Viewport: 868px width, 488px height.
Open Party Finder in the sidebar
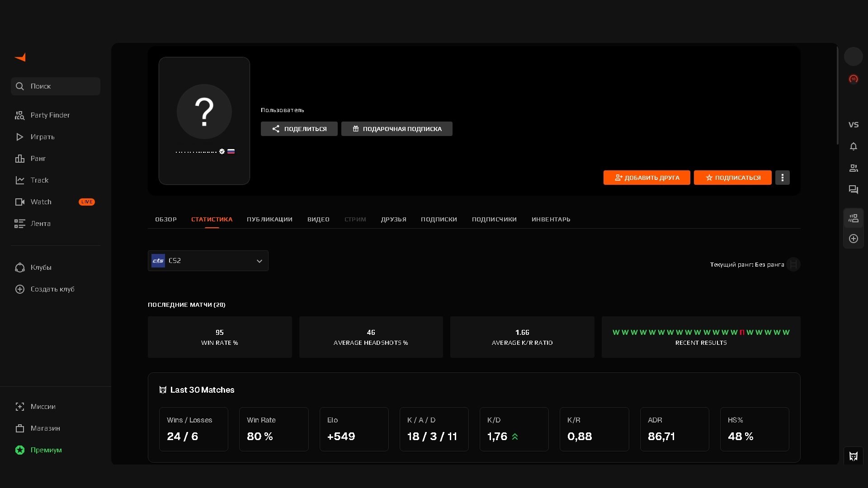[x=50, y=115]
